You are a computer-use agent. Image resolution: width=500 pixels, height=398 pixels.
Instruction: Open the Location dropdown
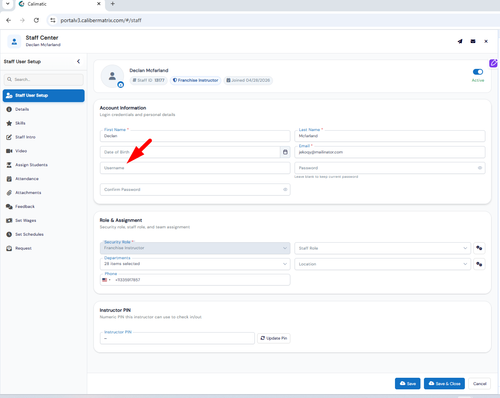click(383, 264)
